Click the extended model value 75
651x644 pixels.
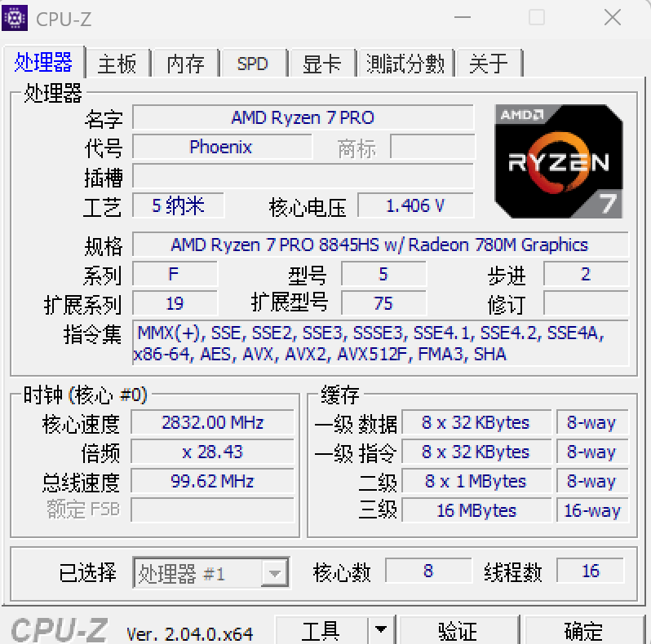tap(383, 303)
